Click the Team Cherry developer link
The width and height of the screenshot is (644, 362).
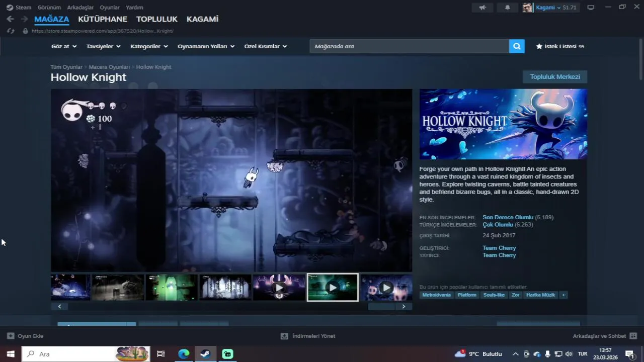pos(499,248)
